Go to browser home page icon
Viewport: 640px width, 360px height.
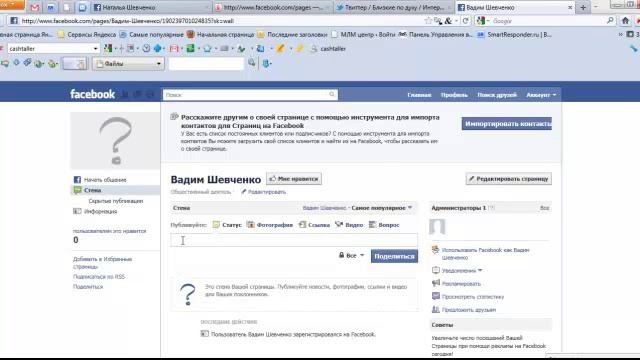tap(625, 20)
